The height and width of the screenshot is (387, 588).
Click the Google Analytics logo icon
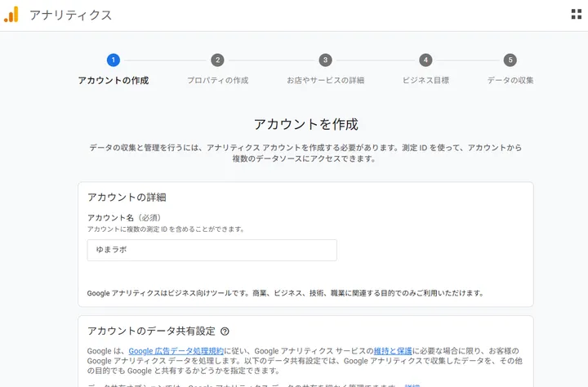11,15
